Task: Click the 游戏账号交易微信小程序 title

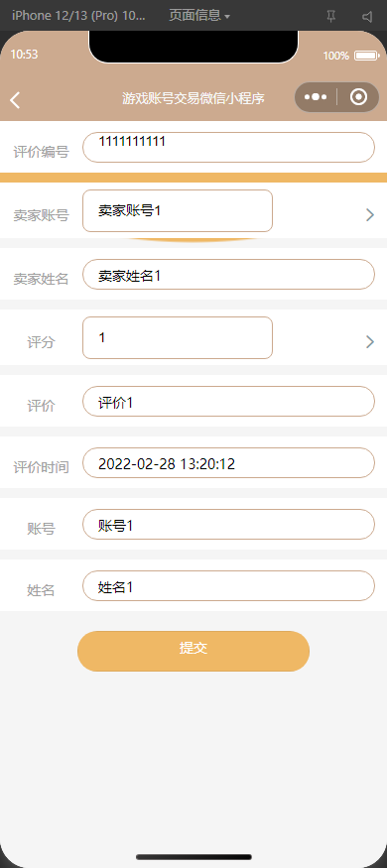Action: (193, 98)
